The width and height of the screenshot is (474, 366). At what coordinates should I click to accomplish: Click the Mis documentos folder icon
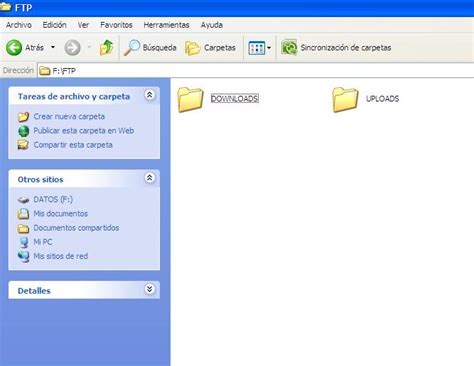[x=23, y=214]
